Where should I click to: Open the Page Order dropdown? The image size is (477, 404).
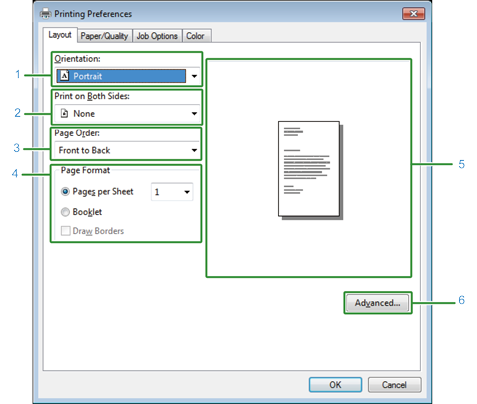pos(127,150)
